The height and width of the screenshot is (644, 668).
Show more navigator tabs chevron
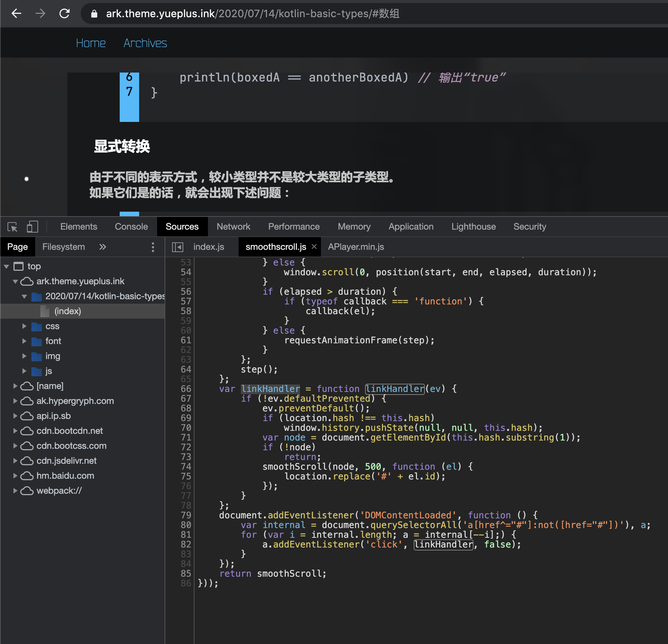[103, 247]
